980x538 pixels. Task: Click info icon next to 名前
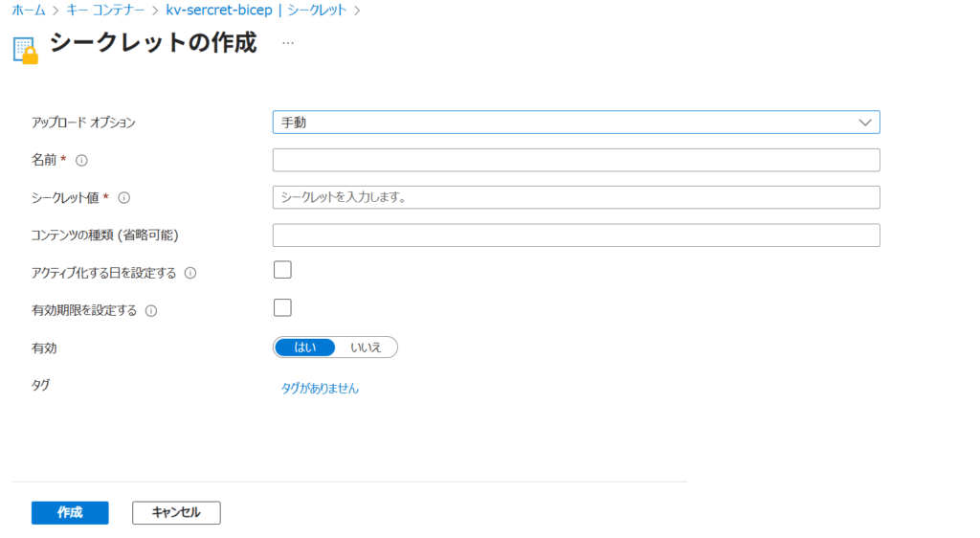tap(81, 160)
